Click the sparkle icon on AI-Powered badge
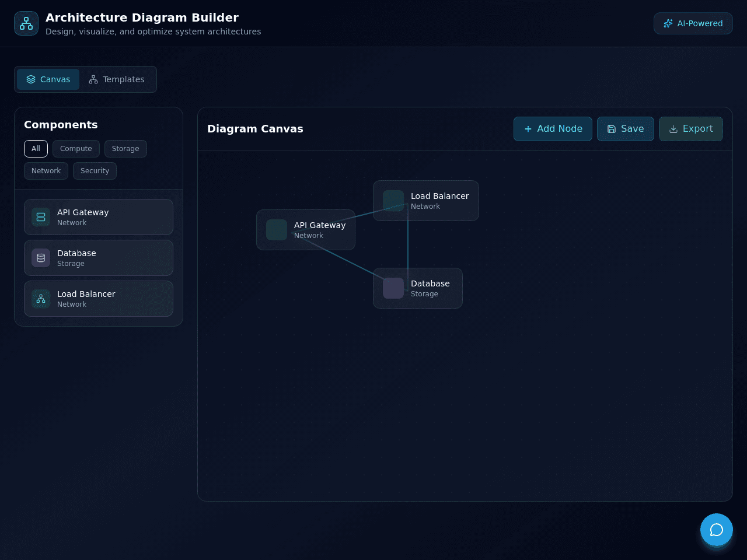The height and width of the screenshot is (560, 747). [668, 23]
